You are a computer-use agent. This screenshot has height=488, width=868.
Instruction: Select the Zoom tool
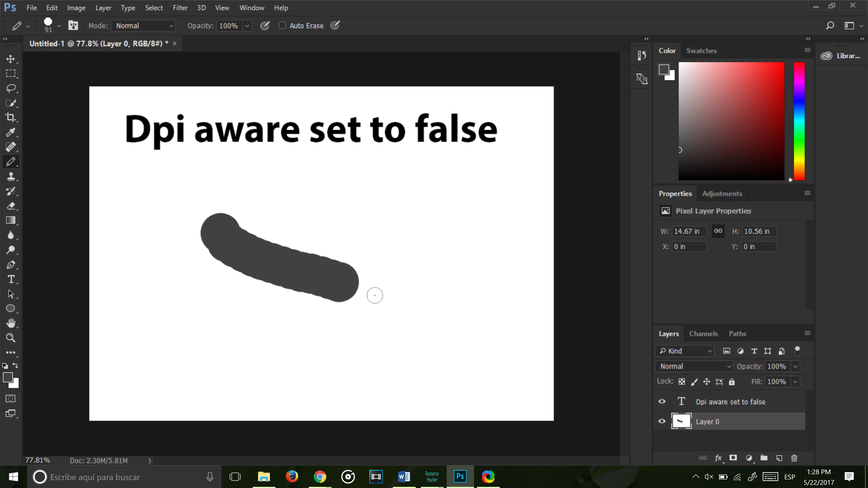pos(11,338)
